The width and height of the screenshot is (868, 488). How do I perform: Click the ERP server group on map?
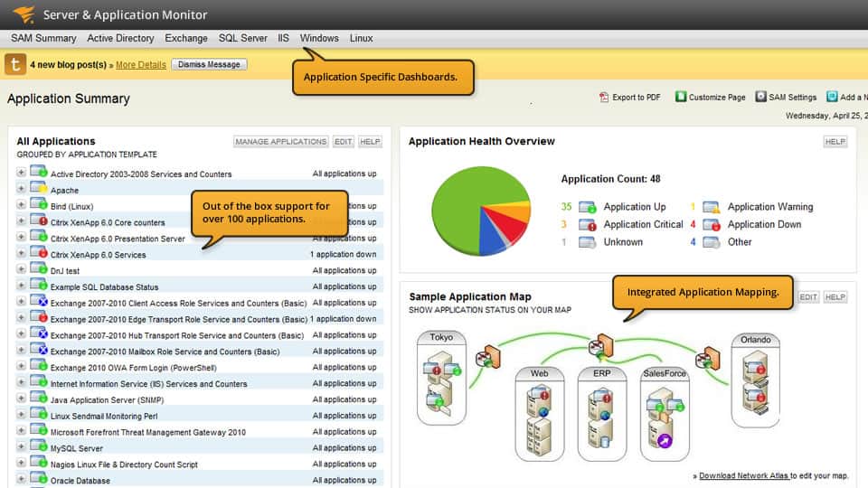pos(602,414)
